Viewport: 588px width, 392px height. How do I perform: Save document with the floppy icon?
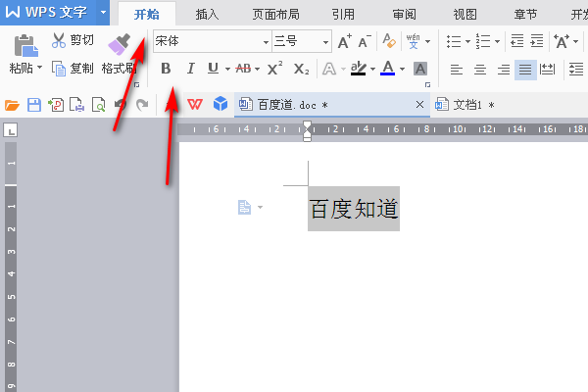pos(34,105)
